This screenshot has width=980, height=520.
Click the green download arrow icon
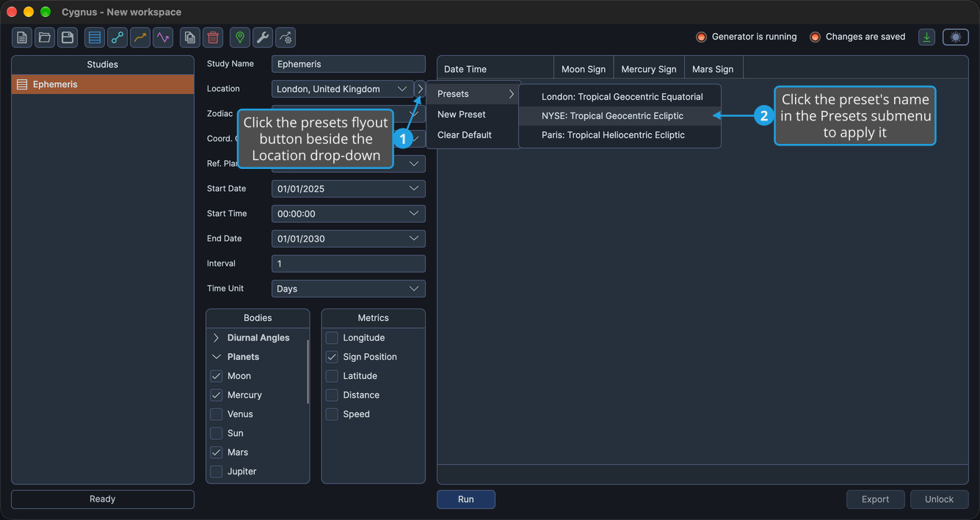click(927, 37)
